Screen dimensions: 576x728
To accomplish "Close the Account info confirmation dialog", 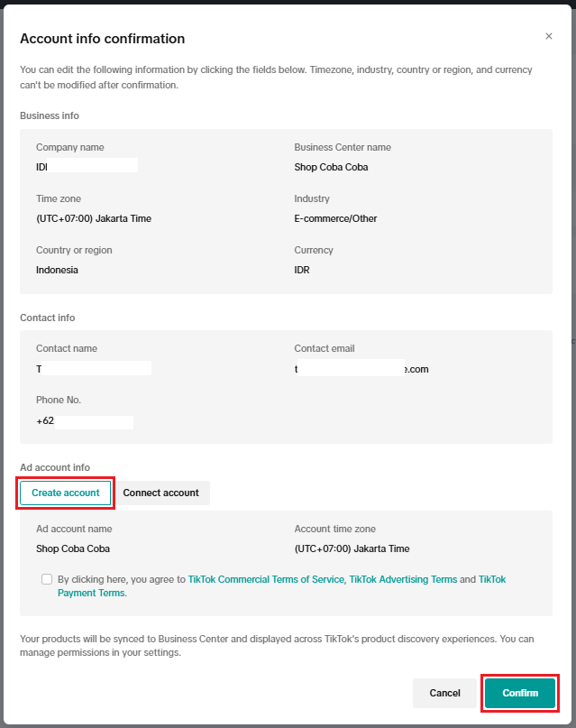I will pos(549,37).
